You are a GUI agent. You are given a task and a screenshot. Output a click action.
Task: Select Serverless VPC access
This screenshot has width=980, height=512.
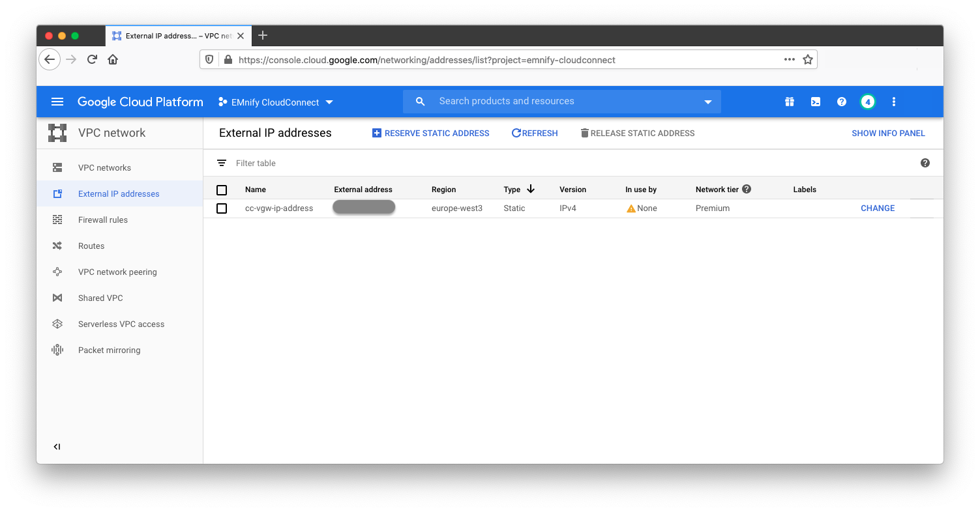pos(121,324)
